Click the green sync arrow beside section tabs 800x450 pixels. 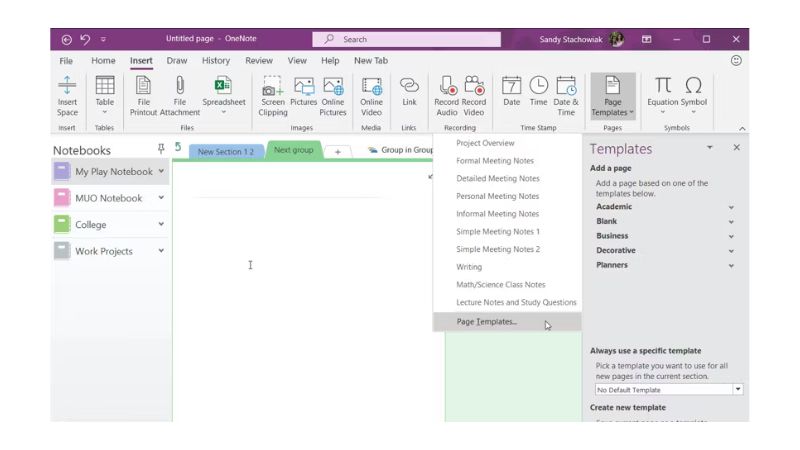[178, 147]
